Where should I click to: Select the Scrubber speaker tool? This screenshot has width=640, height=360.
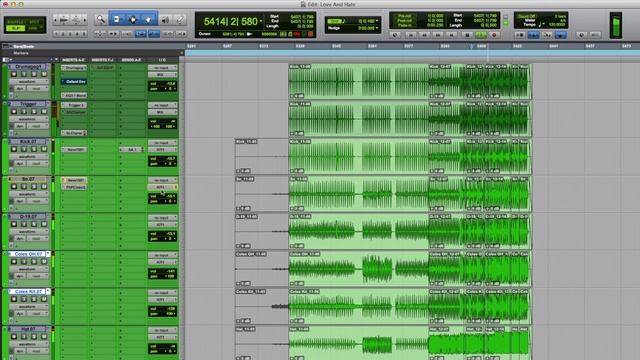point(165,19)
